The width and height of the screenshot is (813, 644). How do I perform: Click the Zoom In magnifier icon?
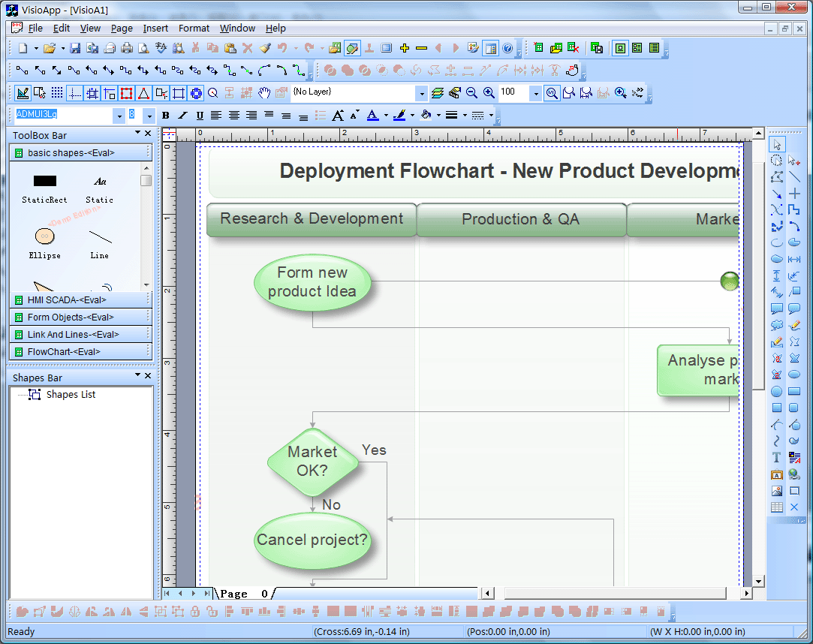coord(486,93)
